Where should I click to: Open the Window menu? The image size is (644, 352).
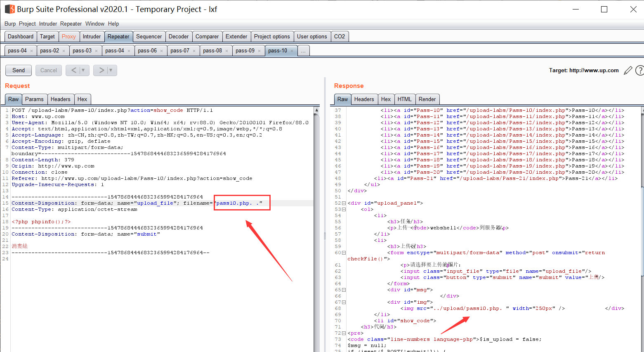coord(95,24)
